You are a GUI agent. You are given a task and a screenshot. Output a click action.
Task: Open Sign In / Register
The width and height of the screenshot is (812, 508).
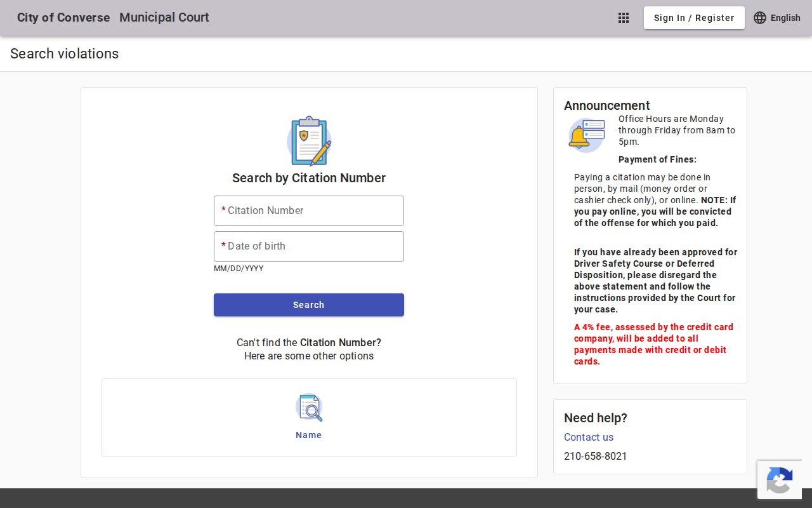coord(694,18)
